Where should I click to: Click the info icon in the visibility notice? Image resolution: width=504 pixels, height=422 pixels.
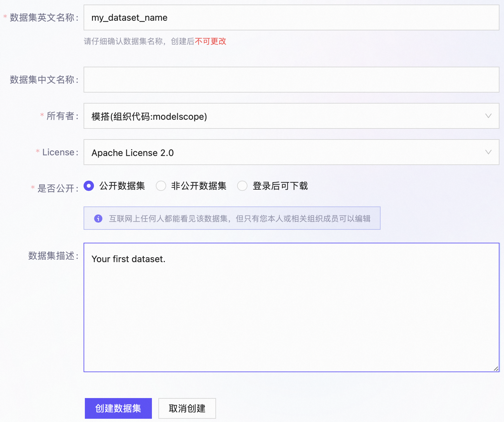click(x=98, y=218)
